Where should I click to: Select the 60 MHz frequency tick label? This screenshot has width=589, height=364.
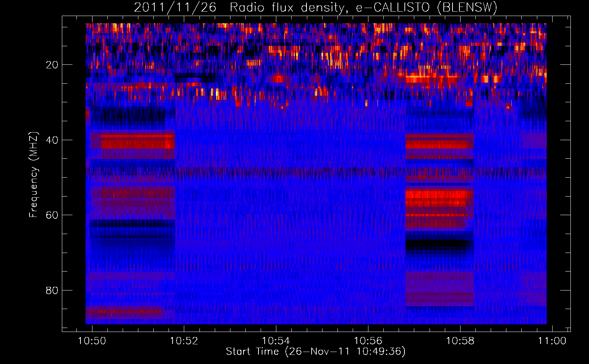tap(52, 215)
